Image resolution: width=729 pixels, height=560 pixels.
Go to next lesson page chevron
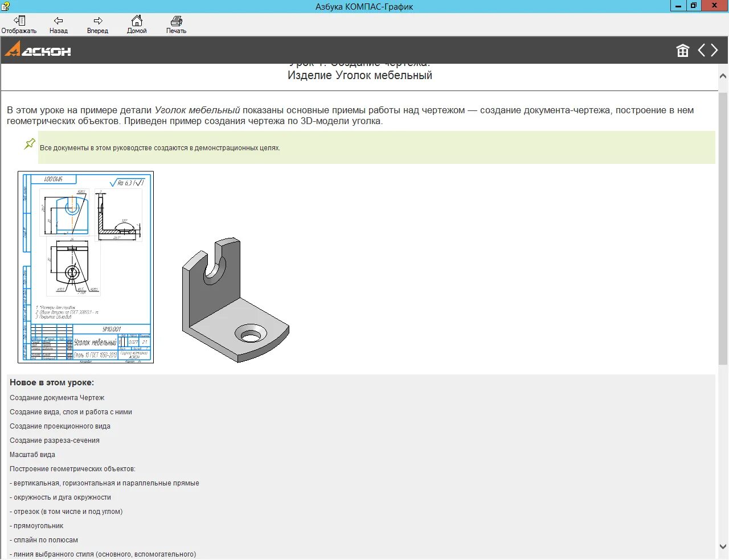pos(714,50)
